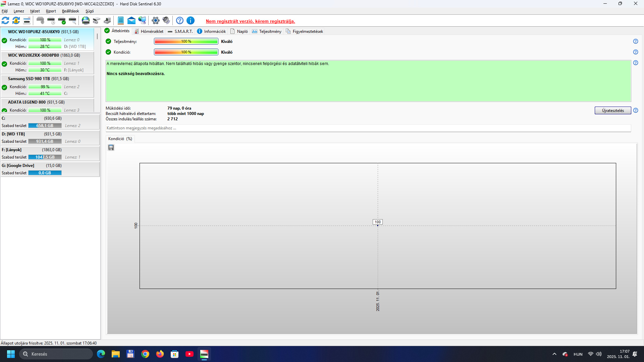Screen dimensions: 644x362
Task: Click the refresh-with-warning toolbar icon
Action: pos(16,21)
